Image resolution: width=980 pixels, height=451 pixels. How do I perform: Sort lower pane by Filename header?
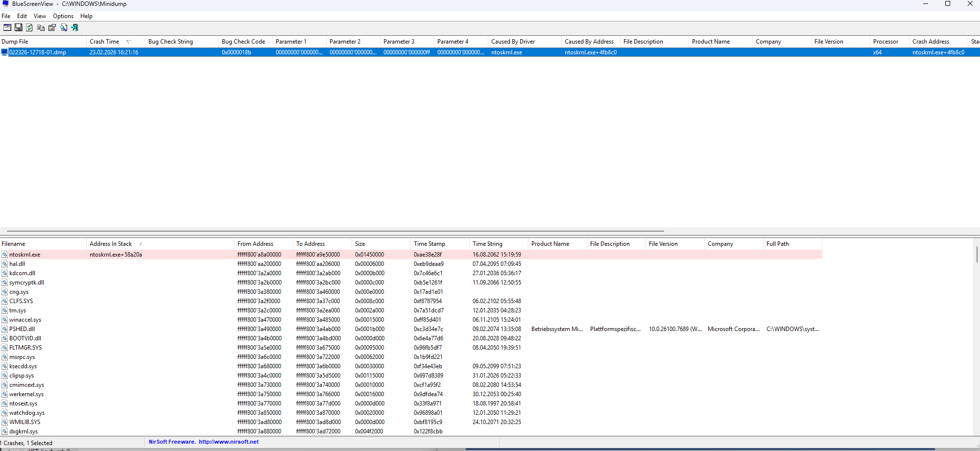tap(43, 244)
